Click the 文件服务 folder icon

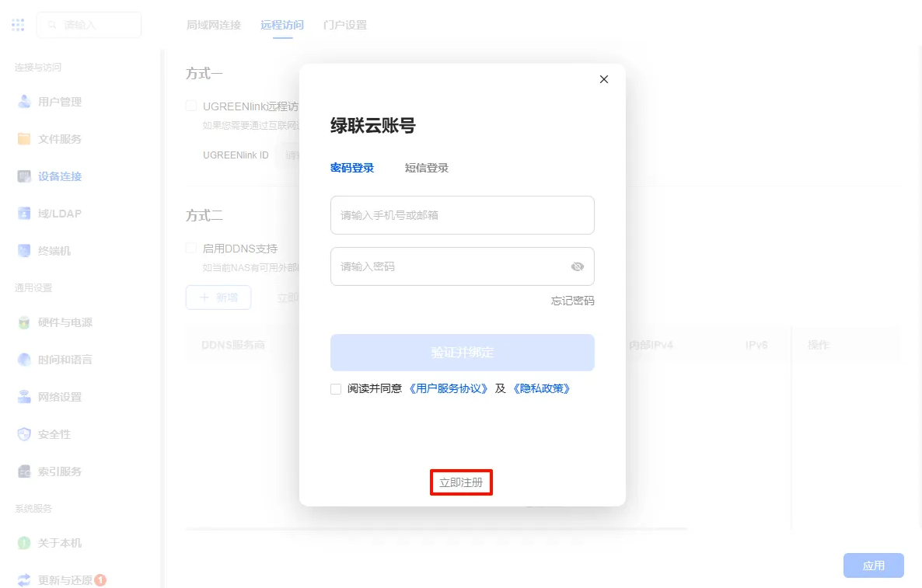coord(24,138)
